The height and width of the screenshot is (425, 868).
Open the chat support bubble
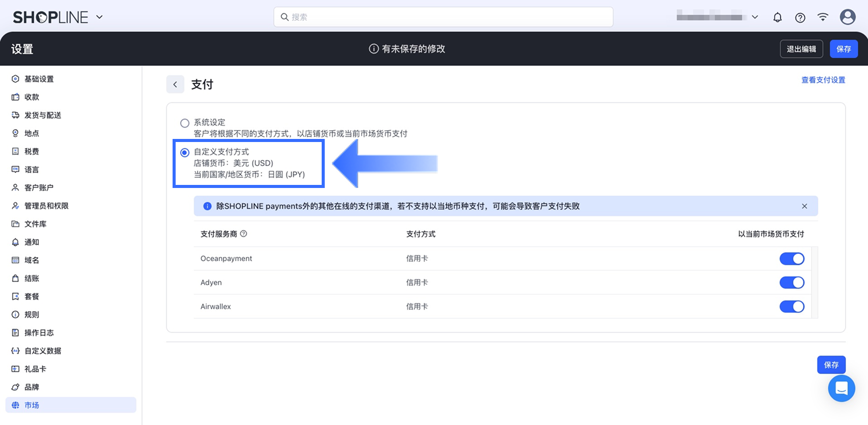point(841,388)
